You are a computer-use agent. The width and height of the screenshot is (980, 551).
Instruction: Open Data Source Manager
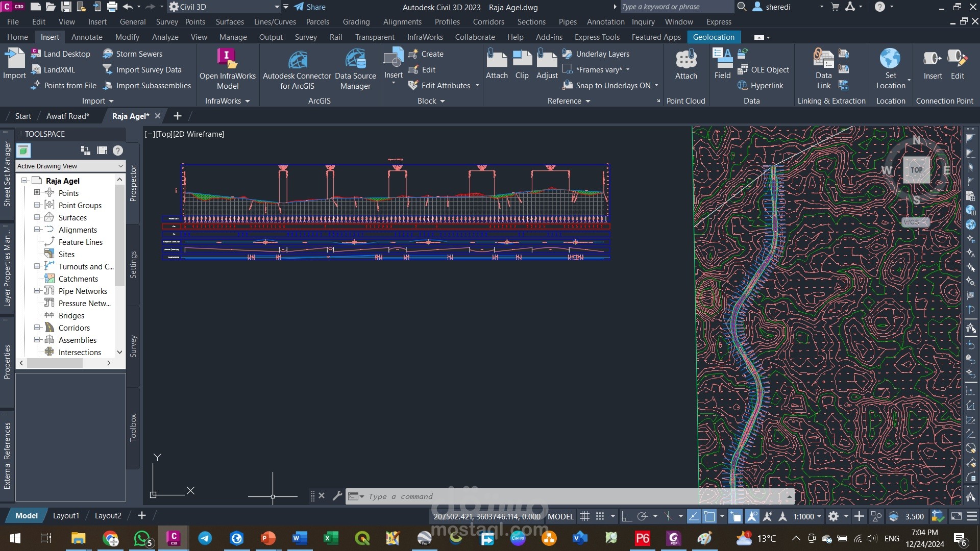[355, 69]
